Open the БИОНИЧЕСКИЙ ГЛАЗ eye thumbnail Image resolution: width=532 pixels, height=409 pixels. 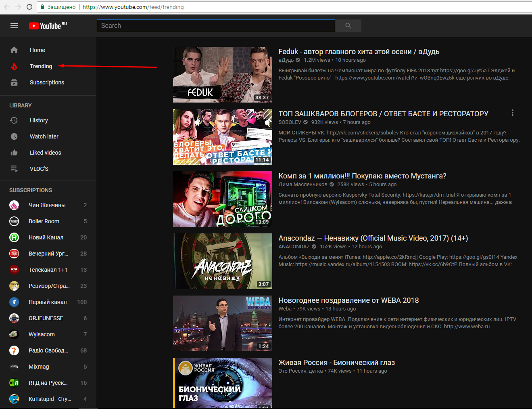(223, 383)
